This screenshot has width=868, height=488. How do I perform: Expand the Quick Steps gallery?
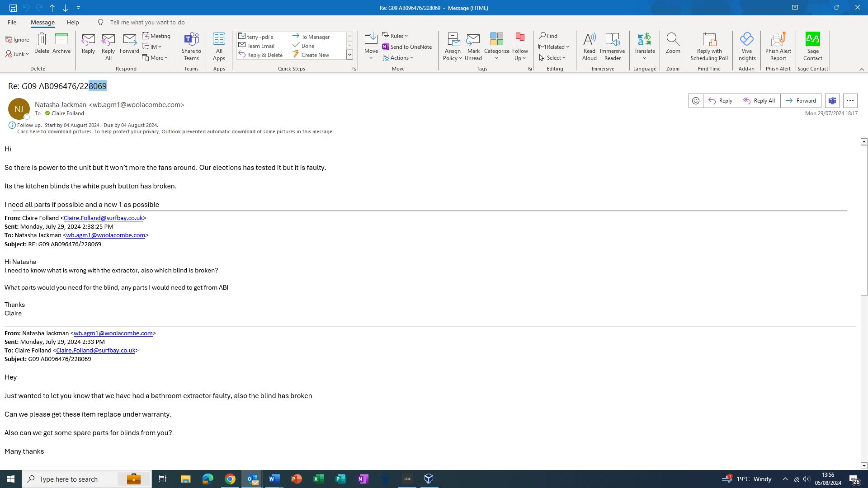pyautogui.click(x=349, y=55)
